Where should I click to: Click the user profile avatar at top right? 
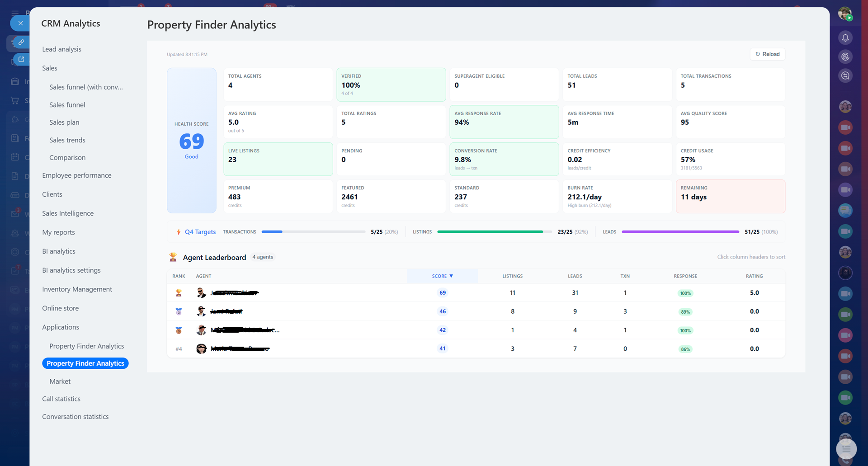[844, 13]
